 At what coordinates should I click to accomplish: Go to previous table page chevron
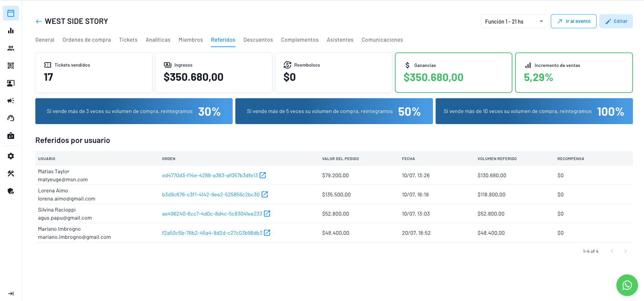coord(612,251)
